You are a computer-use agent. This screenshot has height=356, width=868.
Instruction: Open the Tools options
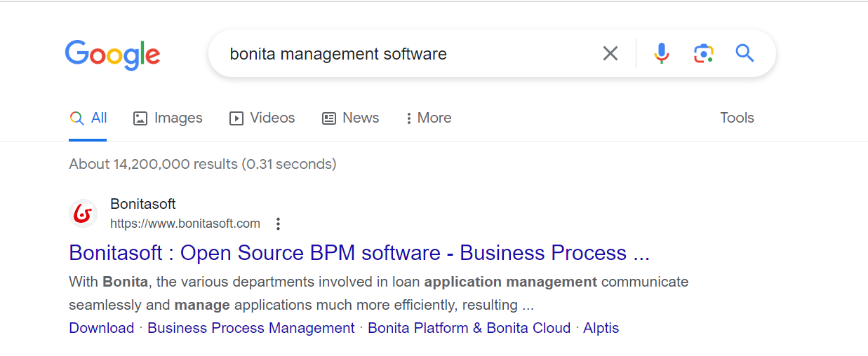(x=737, y=118)
